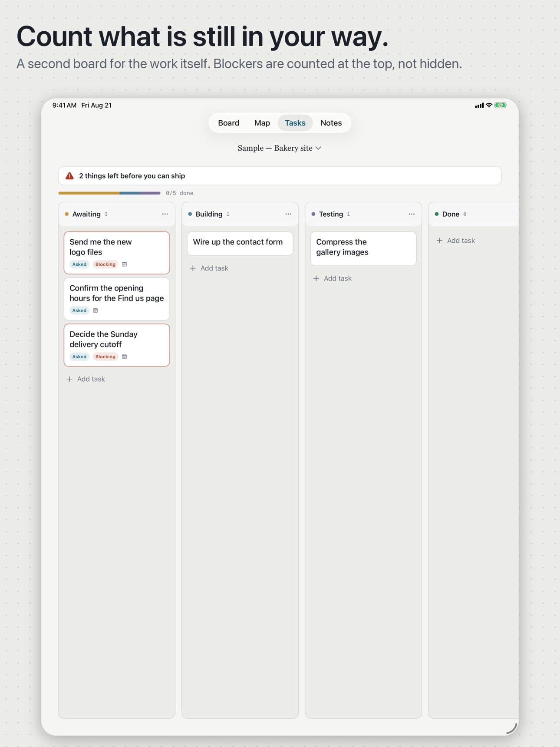Click Asked tag on opening hours card

coord(79,311)
